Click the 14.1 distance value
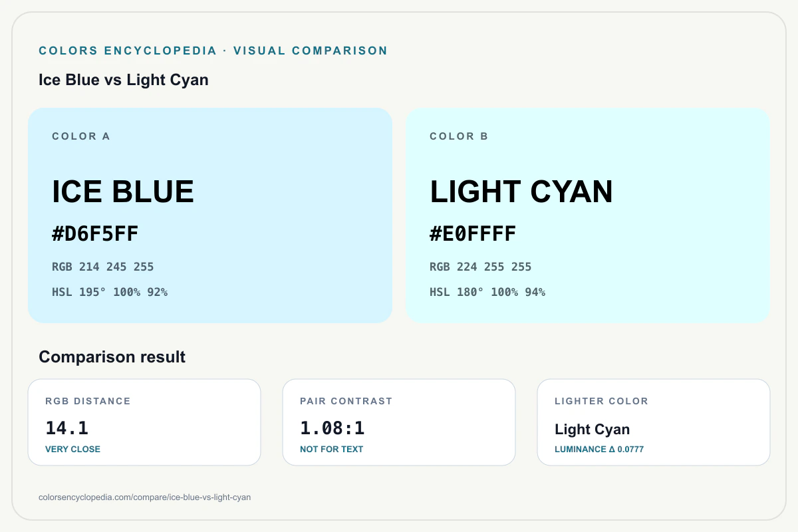Image resolution: width=798 pixels, height=532 pixels. [66, 428]
